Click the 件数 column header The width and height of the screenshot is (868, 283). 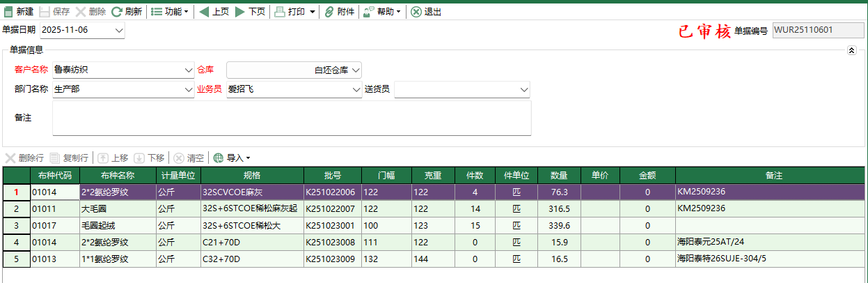point(475,175)
